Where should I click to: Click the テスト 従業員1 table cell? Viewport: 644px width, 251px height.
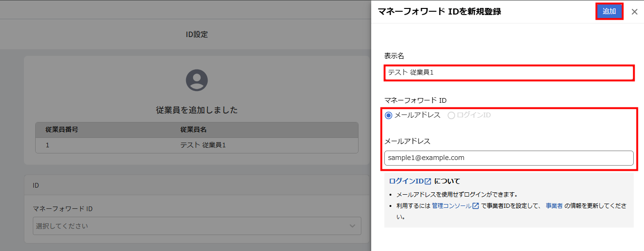(203, 145)
